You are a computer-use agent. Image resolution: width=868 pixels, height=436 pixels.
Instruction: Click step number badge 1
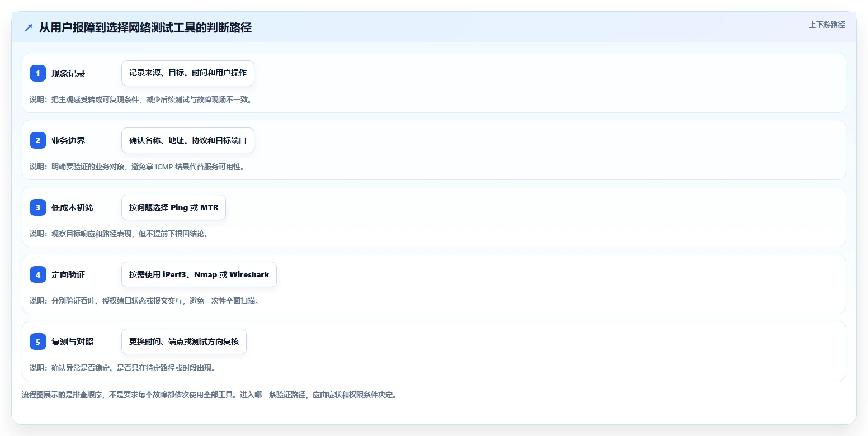[38, 73]
